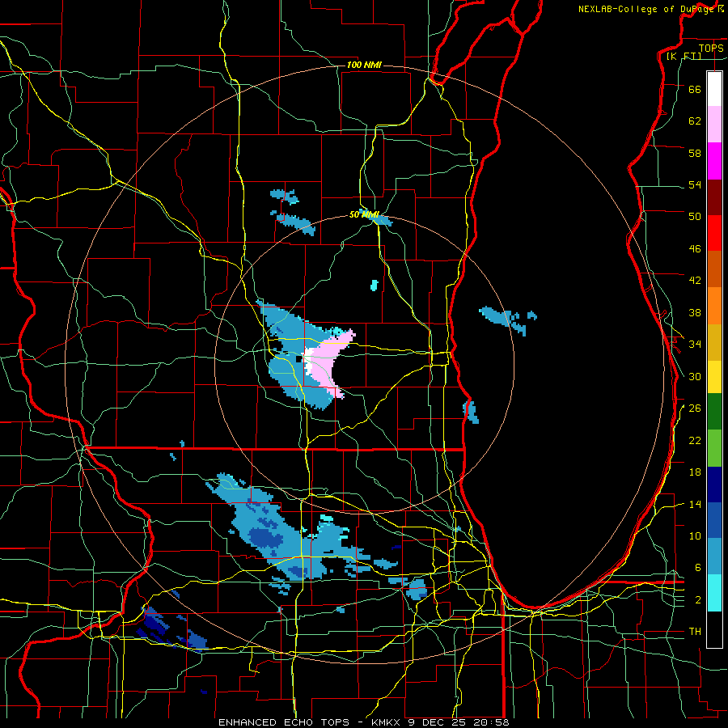The width and height of the screenshot is (728, 728).
Task: Select the light pink legend color swatch
Action: coord(714,124)
